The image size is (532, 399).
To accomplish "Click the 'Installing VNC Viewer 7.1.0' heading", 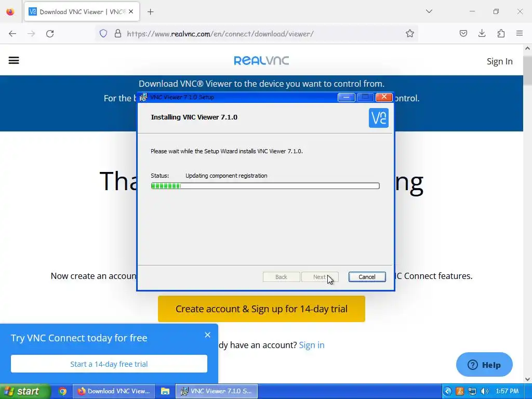I will point(194,117).
